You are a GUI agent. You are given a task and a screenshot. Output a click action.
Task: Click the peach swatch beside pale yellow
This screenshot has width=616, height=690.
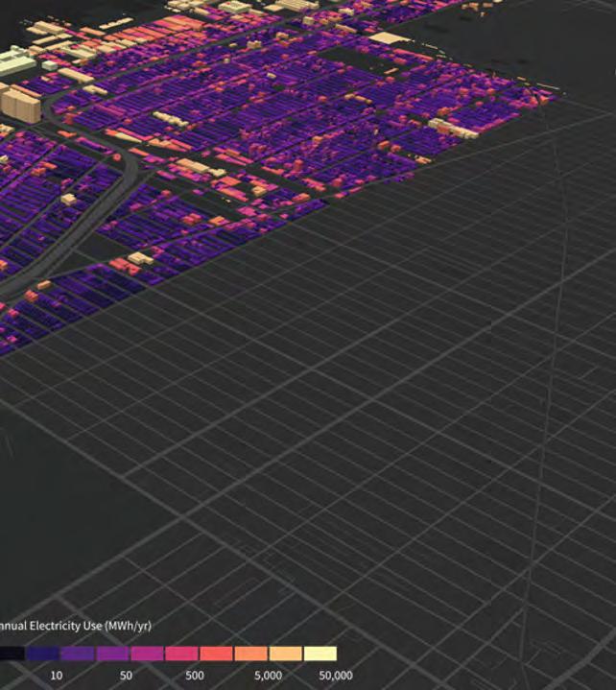pyautogui.click(x=286, y=653)
